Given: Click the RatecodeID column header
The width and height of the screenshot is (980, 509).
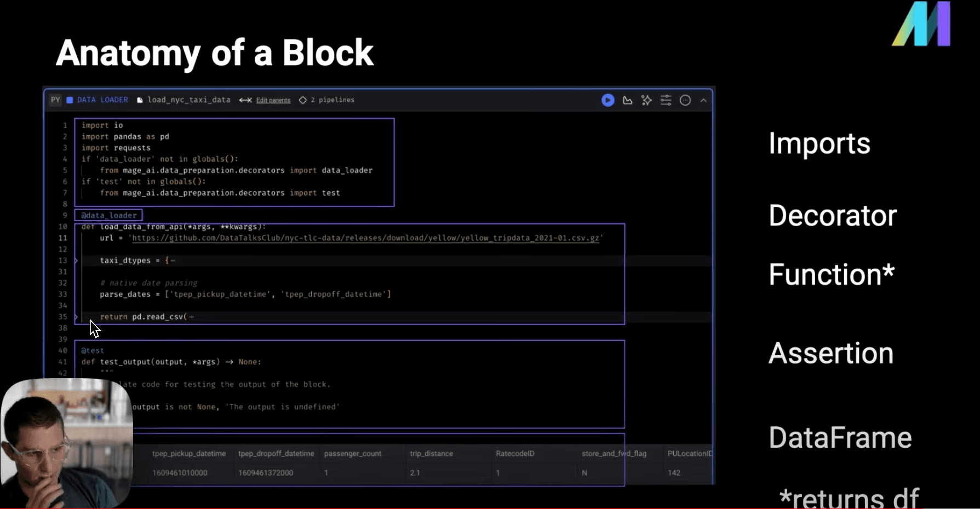Looking at the screenshot, I should (x=515, y=454).
